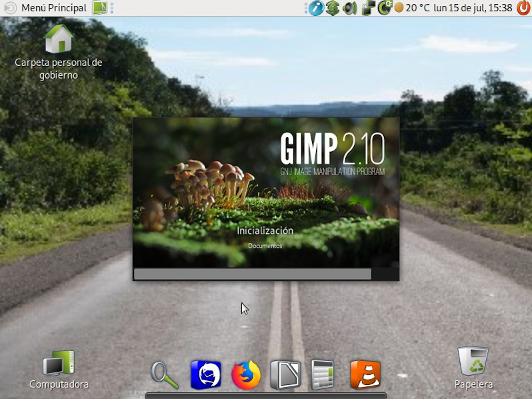Click the Documentos status text on splash
The width and height of the screenshot is (532, 399).
(265, 246)
